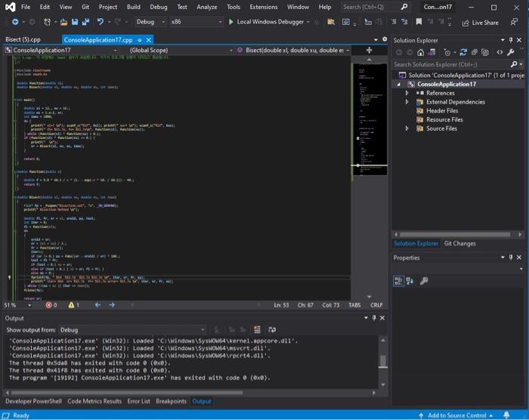
Task: Toggle Word Wrap icon in Output panel
Action: click(272, 329)
